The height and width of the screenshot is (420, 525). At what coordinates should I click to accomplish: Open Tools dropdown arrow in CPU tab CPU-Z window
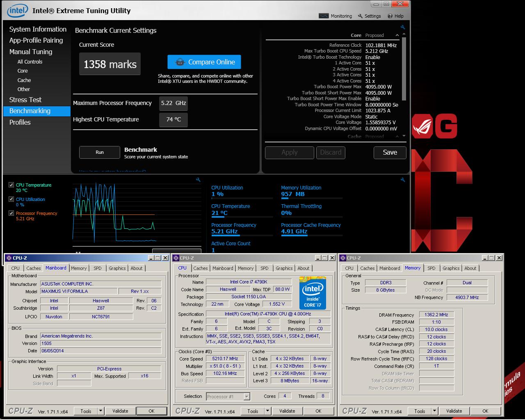(267, 411)
